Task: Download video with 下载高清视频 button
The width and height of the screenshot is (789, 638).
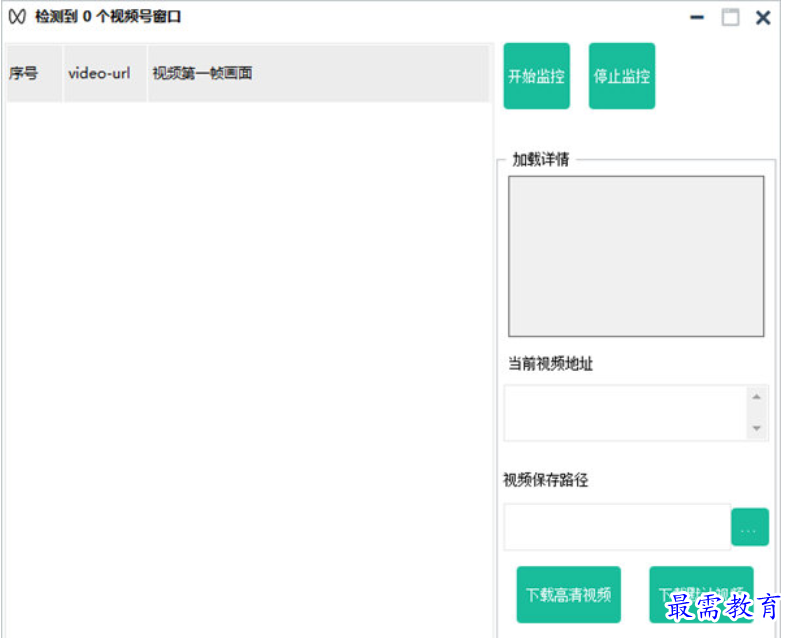Action: click(569, 595)
